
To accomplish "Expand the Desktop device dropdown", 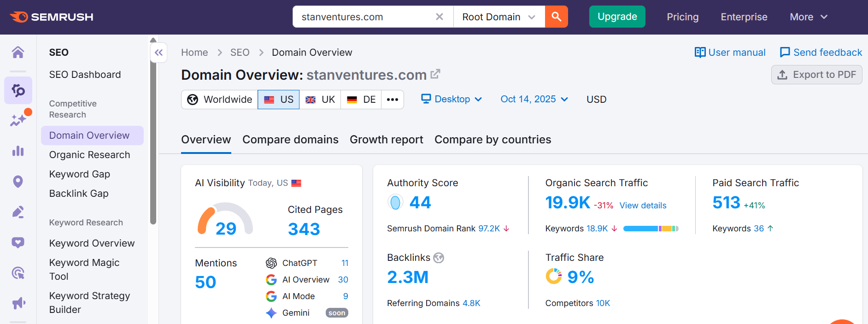I will [x=452, y=99].
